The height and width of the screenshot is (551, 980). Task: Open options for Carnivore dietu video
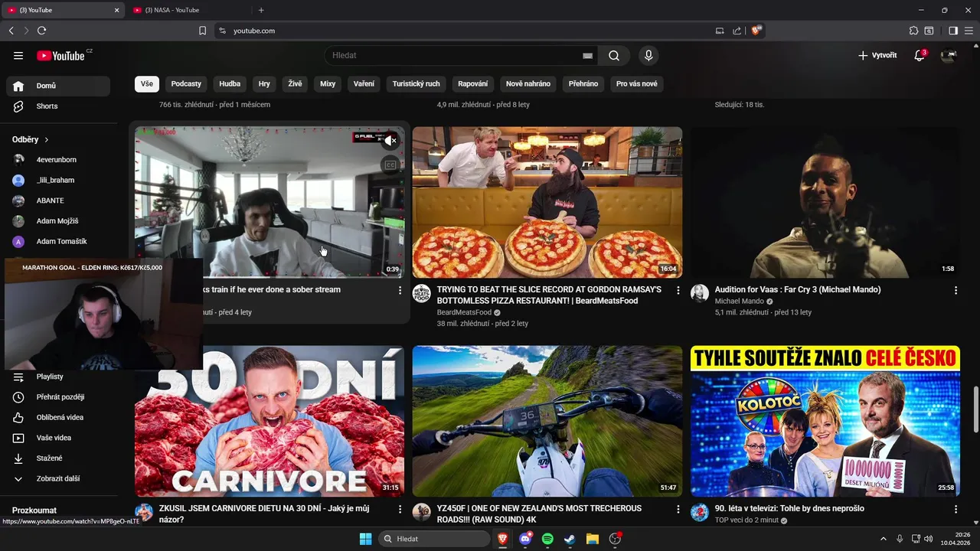pyautogui.click(x=400, y=509)
